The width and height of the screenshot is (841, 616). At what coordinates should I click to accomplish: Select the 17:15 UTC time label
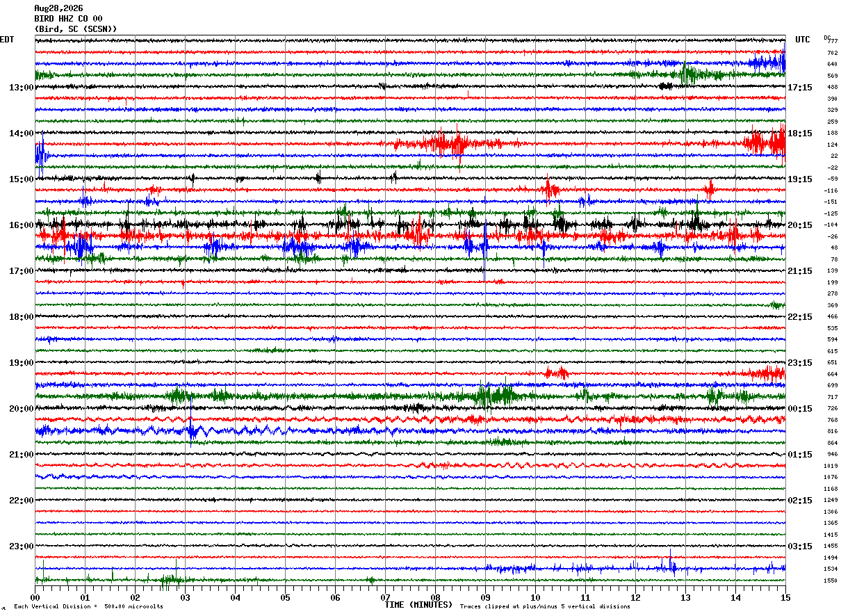(x=799, y=88)
